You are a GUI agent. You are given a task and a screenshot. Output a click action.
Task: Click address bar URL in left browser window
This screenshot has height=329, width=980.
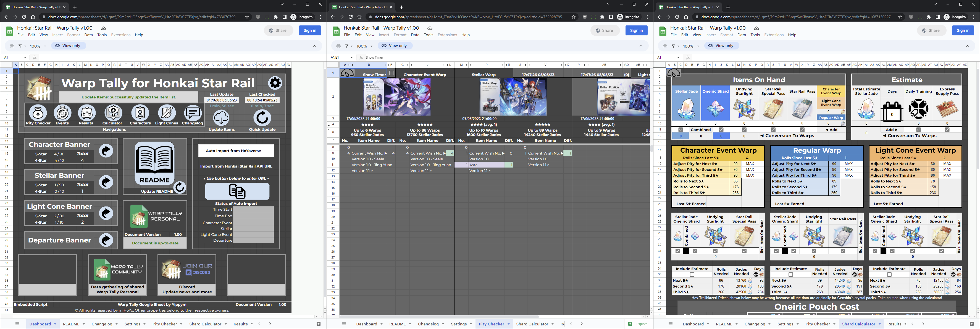(141, 17)
